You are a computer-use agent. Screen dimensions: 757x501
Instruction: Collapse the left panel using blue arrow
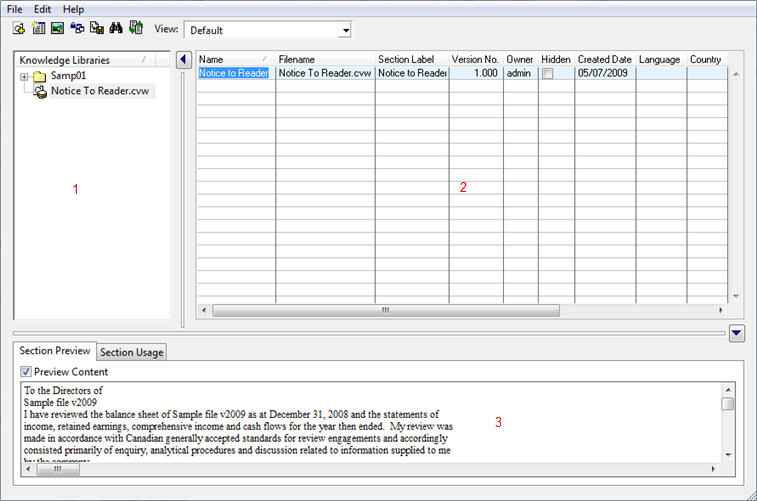pyautogui.click(x=184, y=60)
